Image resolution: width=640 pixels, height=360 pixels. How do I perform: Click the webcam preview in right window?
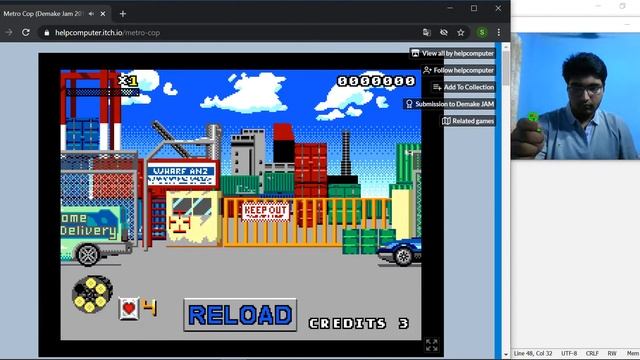575,96
